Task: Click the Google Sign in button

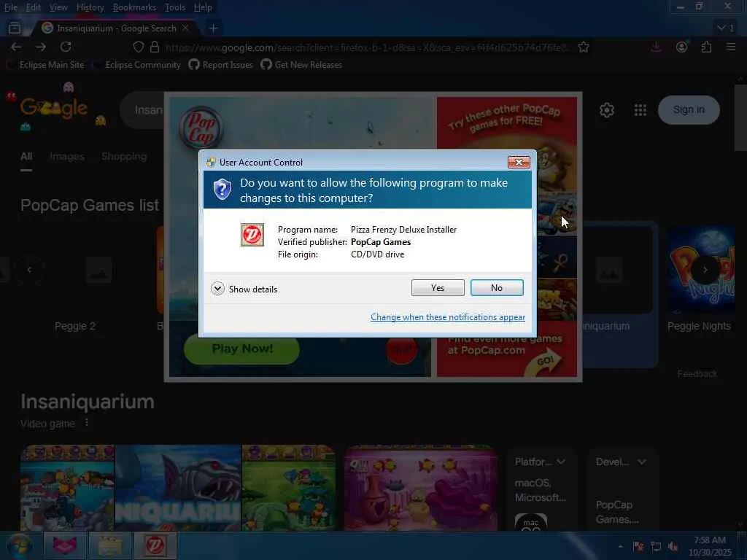Action: 689,109
